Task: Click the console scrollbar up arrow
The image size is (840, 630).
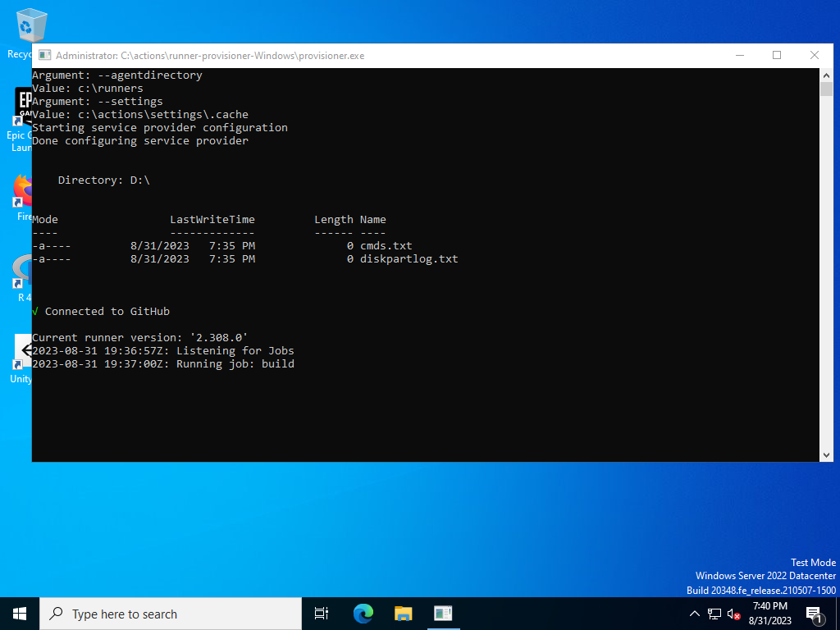Action: (x=826, y=75)
